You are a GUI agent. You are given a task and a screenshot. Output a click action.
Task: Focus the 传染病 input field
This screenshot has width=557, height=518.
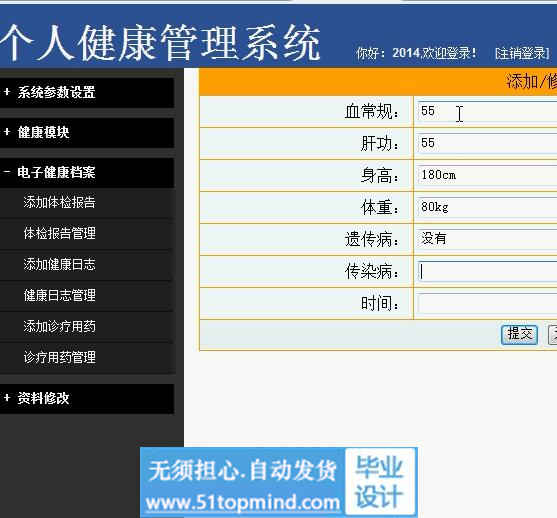[487, 271]
